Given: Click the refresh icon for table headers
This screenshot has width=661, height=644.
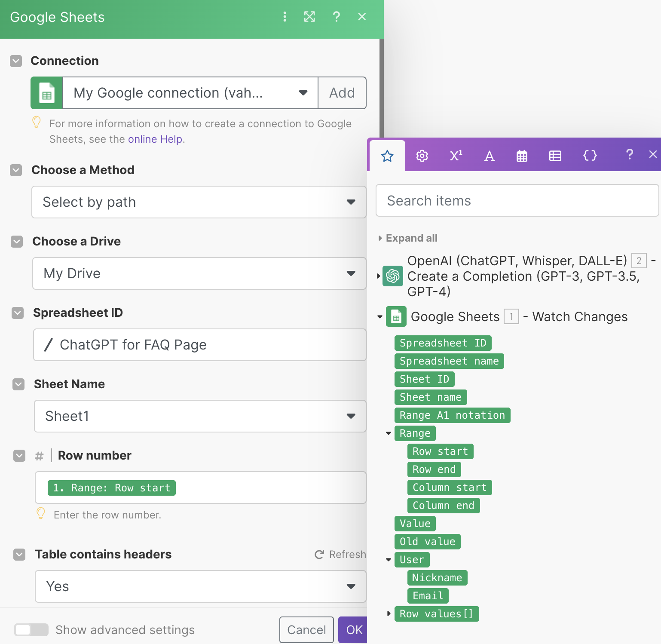Looking at the screenshot, I should point(319,555).
